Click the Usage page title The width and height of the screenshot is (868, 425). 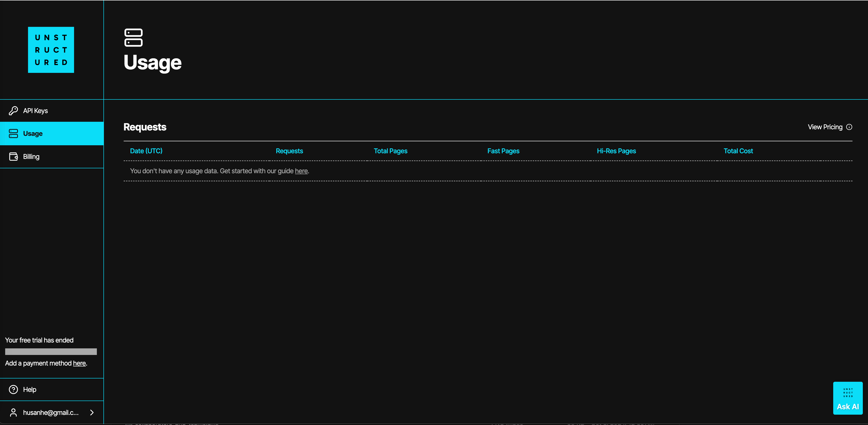153,63
